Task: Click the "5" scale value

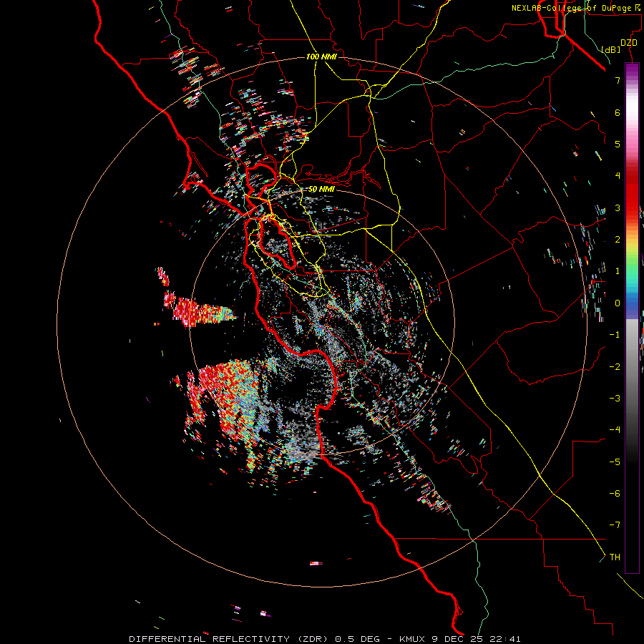Action: [x=618, y=144]
